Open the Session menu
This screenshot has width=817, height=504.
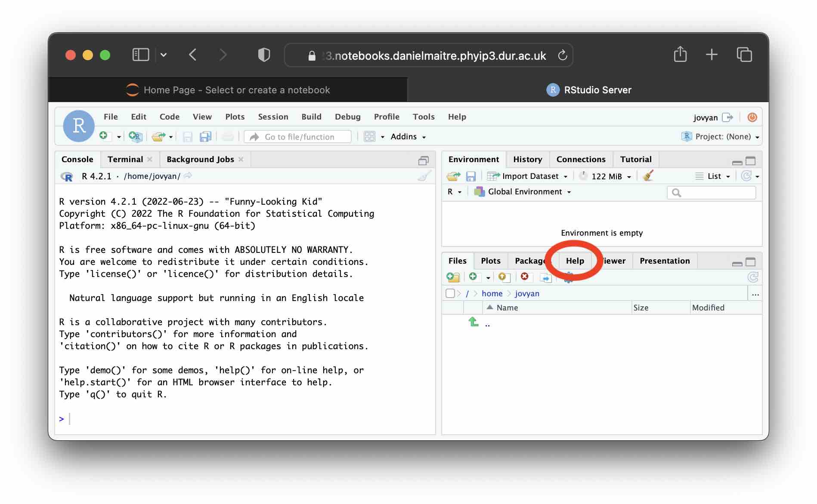(273, 117)
